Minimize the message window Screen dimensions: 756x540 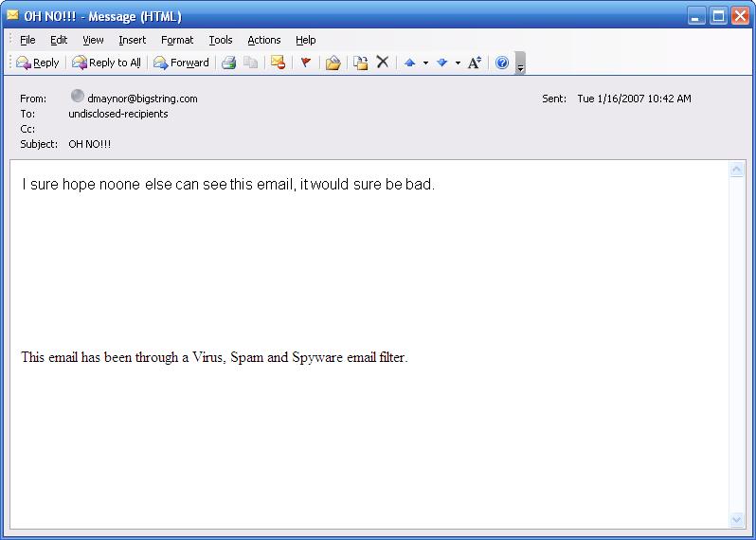[695, 16]
